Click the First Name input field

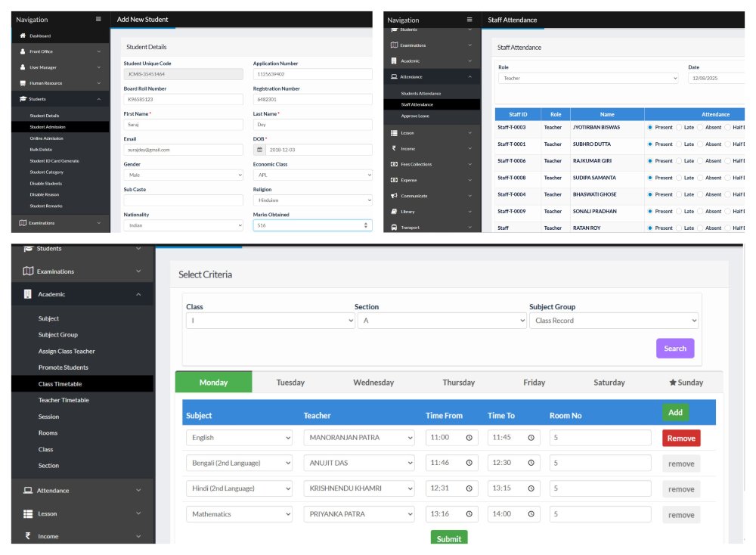pos(183,125)
